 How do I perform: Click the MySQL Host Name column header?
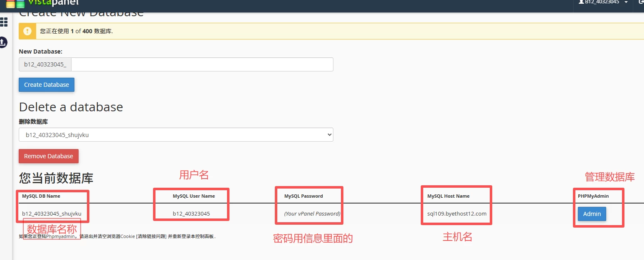[448, 196]
